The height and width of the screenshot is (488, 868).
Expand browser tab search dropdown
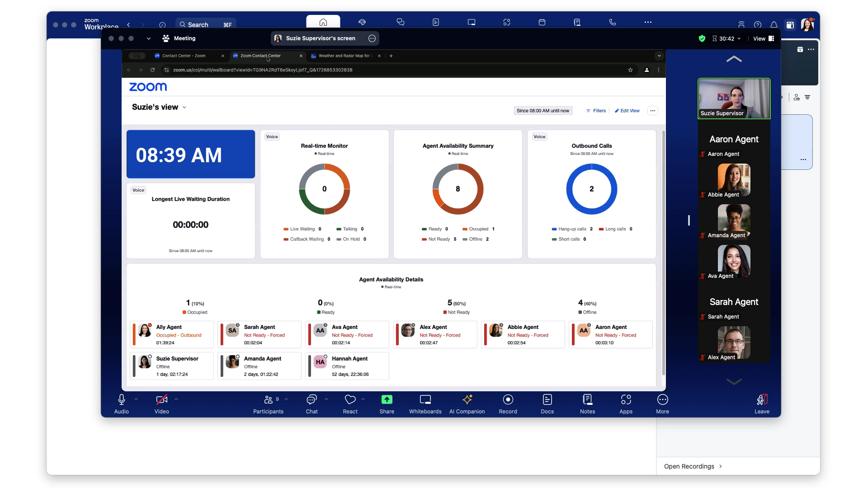659,56
